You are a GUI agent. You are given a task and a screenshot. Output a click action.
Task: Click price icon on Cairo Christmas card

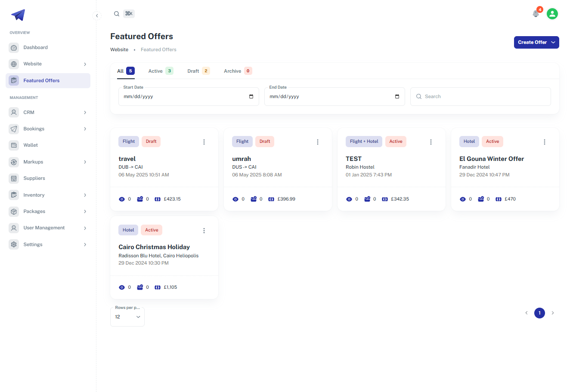click(158, 287)
